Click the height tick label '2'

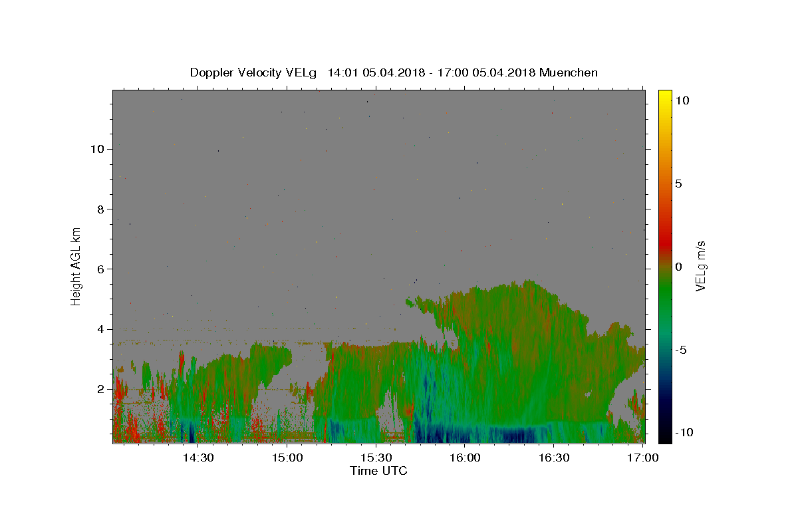(100, 389)
